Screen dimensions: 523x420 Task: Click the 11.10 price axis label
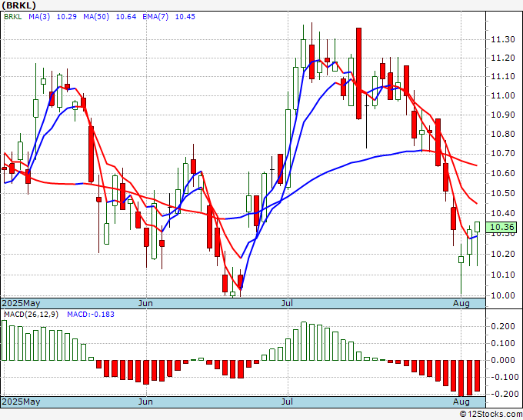[x=503, y=77]
